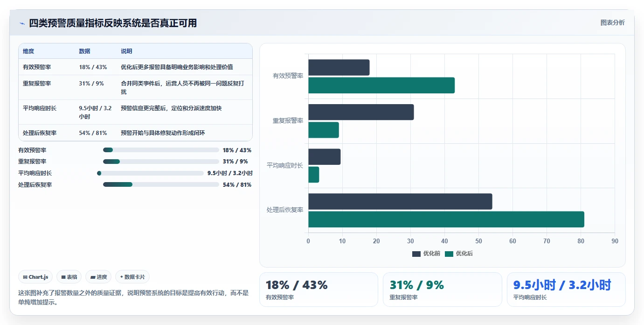This screenshot has height=325, width=644.
Task: Select the 表格 tag chip
Action: click(69, 277)
